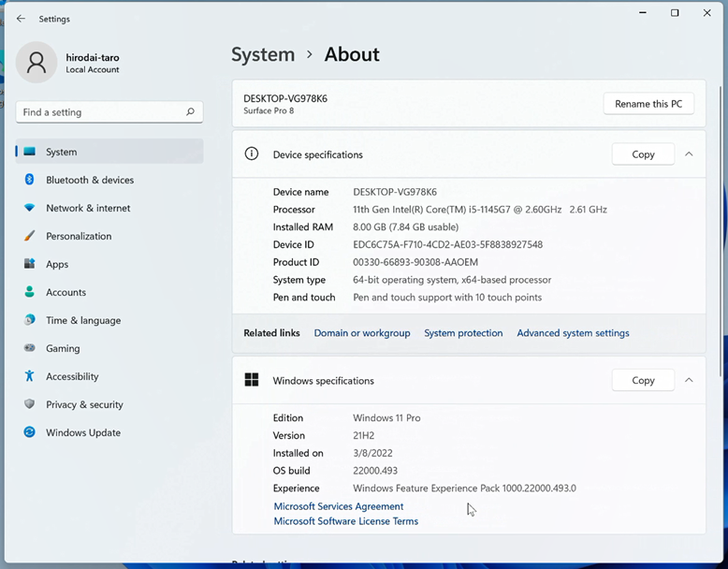728x569 pixels.
Task: Open Privacy & security settings
Action: [x=109, y=404]
